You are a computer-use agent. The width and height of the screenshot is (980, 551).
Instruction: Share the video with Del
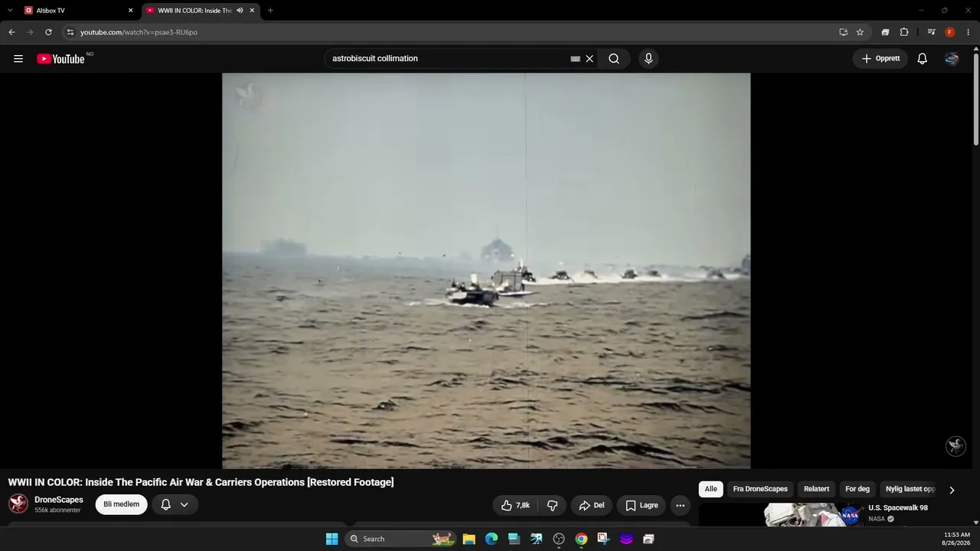tap(592, 505)
